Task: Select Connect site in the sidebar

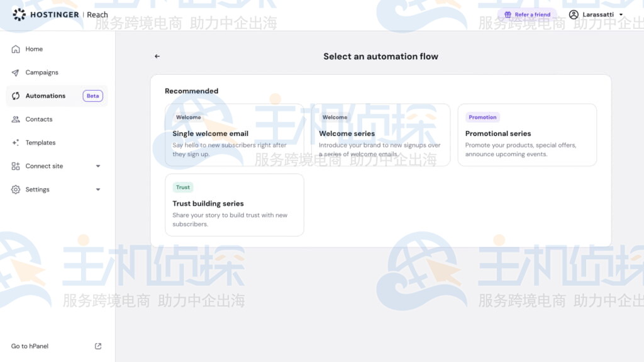Action: [57, 166]
